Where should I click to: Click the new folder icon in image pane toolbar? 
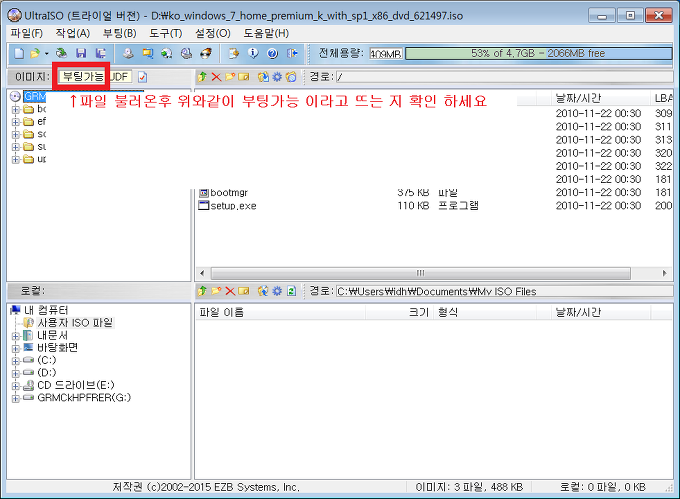point(230,77)
